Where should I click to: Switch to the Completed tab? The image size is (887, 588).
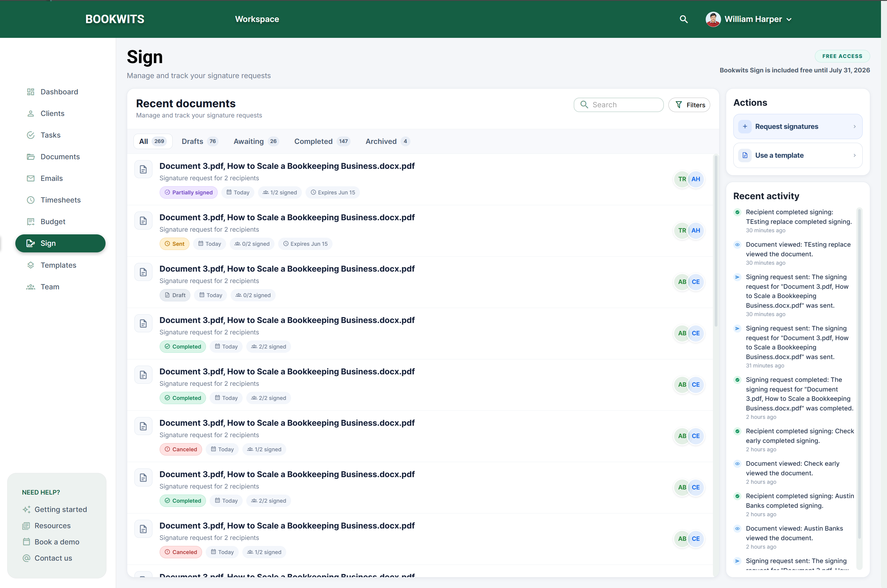pyautogui.click(x=322, y=142)
